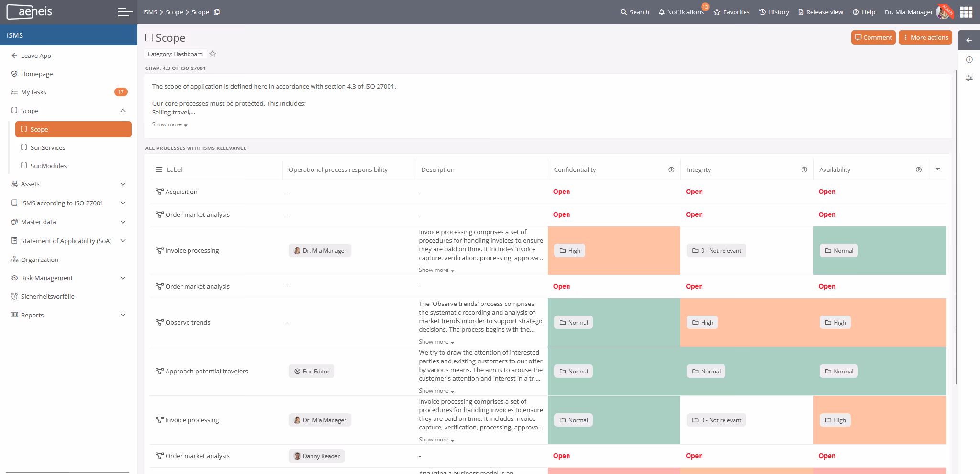Copy breadcrumb path icon
The height and width of the screenshot is (474, 980).
point(217,12)
